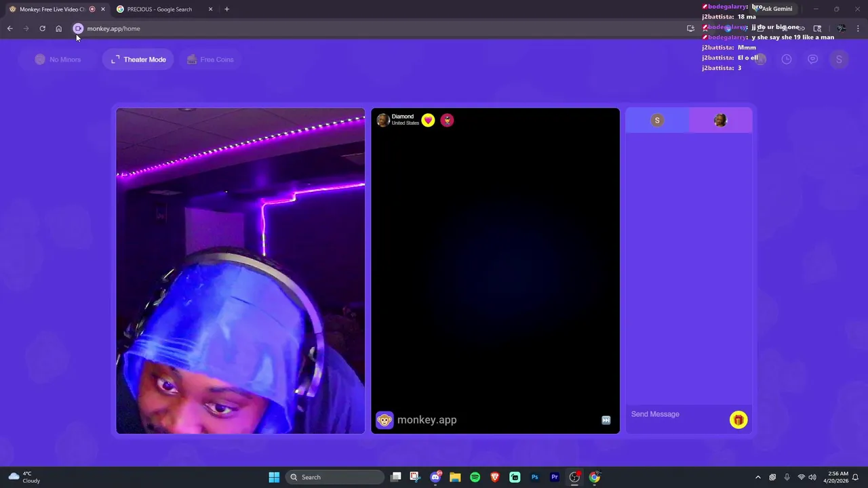Image resolution: width=868 pixels, height=488 pixels.
Task: Show hidden system tray icons
Action: tap(758, 477)
